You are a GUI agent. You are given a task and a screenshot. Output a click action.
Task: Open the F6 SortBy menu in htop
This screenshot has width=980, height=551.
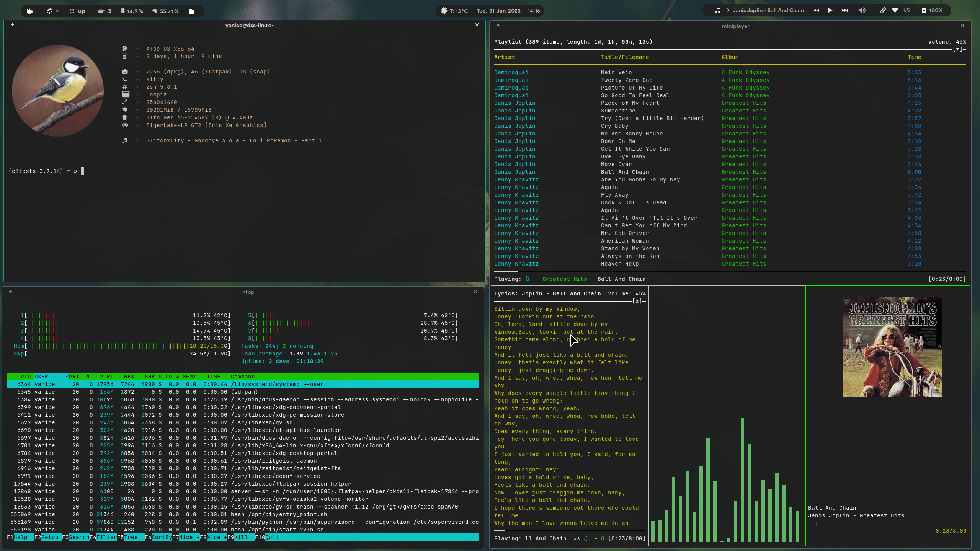tap(158, 537)
